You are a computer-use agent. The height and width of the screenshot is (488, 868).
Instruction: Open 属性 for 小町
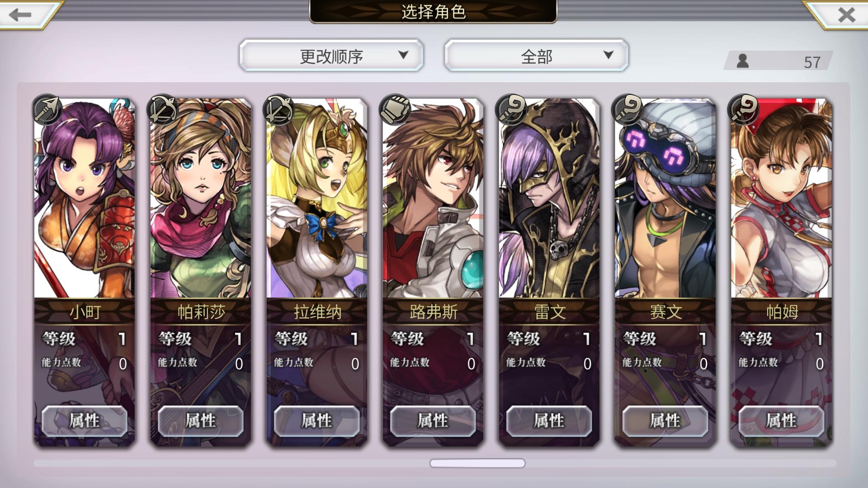pyautogui.click(x=85, y=421)
